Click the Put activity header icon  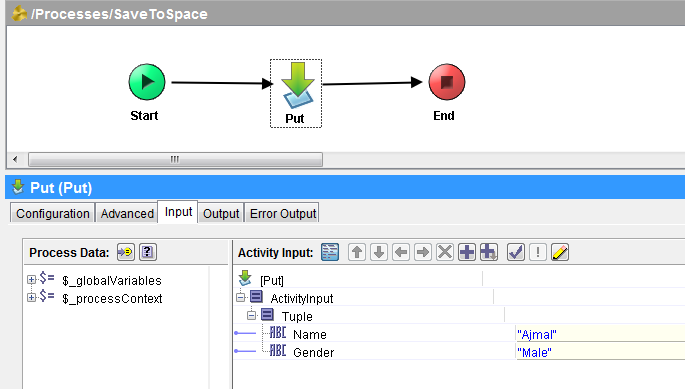click(18, 187)
